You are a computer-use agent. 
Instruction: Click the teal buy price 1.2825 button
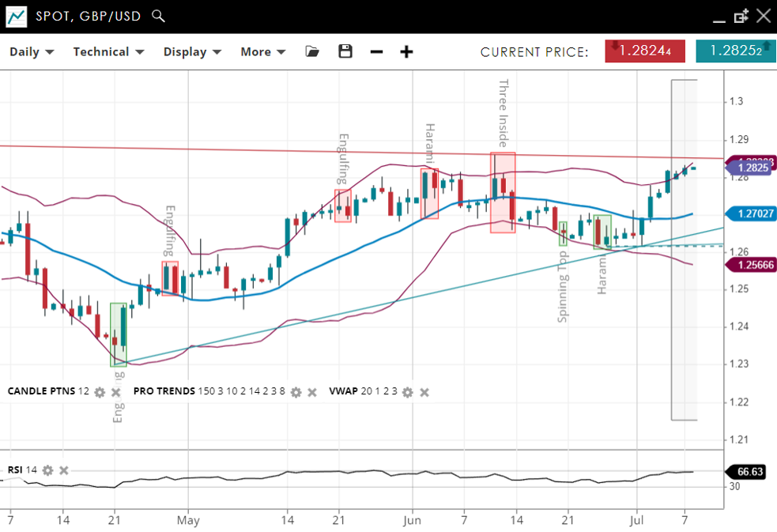pos(735,51)
